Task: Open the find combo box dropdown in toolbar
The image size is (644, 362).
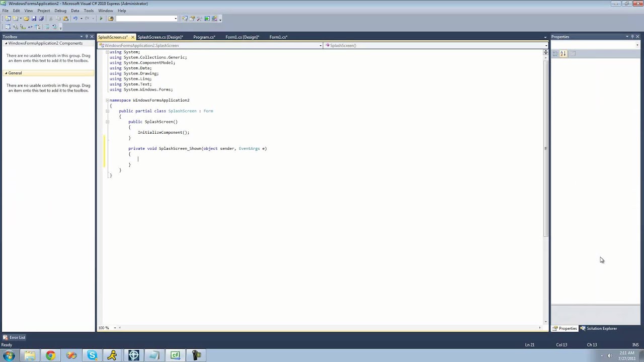Action: click(175, 19)
